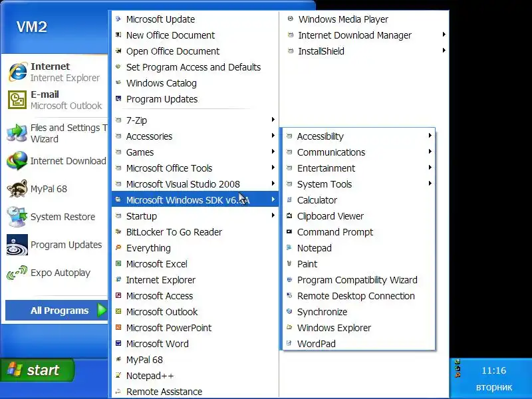
Task: Open Clipboard Viewer entry
Action: 358,215
